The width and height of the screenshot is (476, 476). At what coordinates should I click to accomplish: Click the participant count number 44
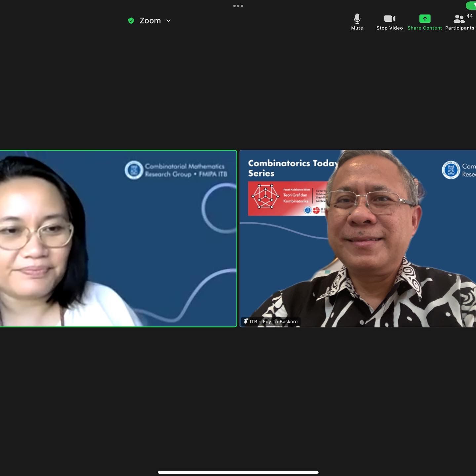coord(469,16)
